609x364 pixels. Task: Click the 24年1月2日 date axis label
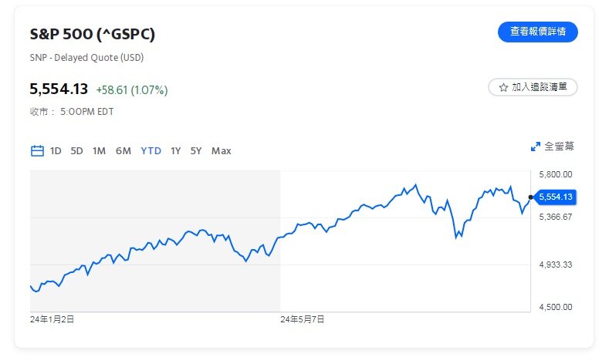52,318
